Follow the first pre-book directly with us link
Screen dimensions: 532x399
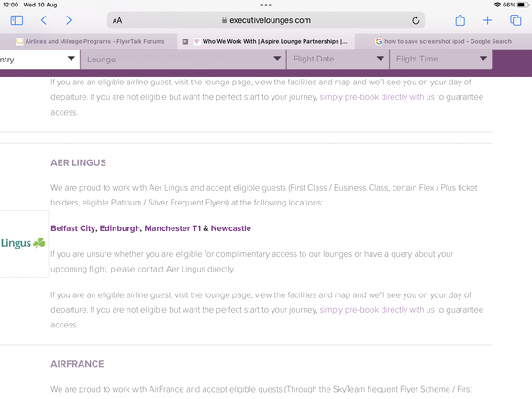tap(377, 97)
